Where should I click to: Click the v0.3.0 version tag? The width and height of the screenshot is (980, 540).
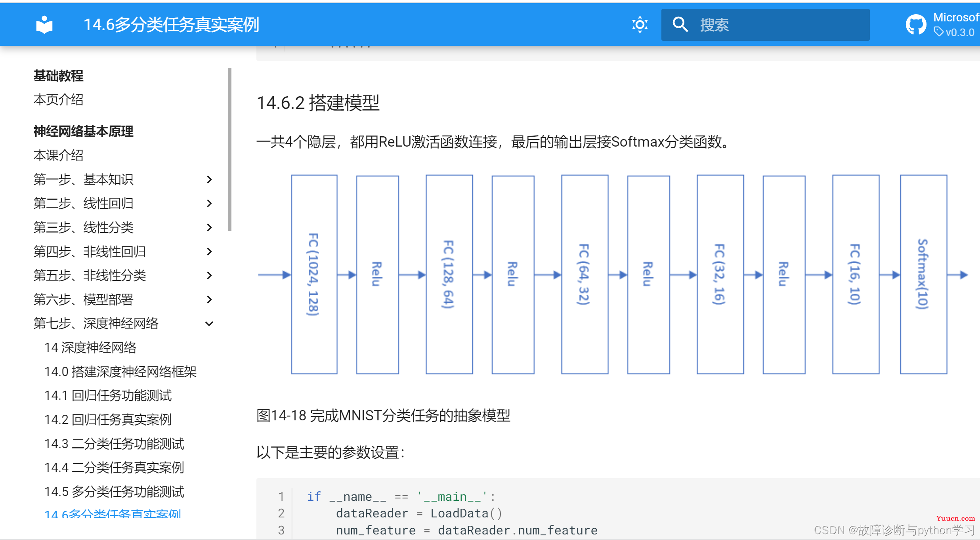coord(959,32)
